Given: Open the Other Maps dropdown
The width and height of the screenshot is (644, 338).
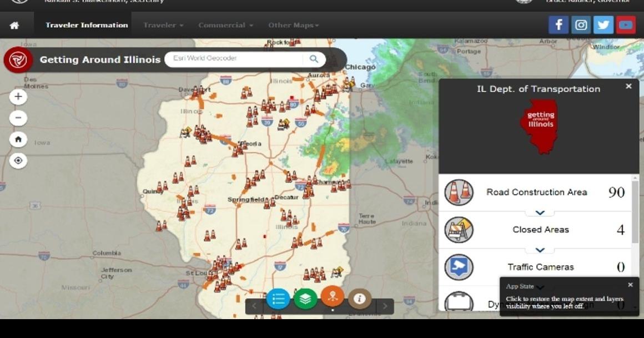Looking at the screenshot, I should (x=293, y=25).
